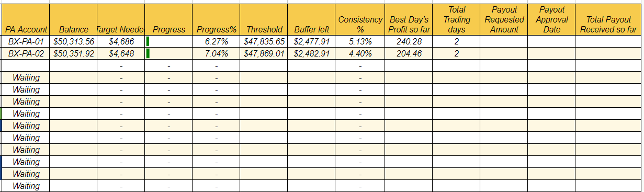Click the Balance column header
The height and width of the screenshot is (192, 644).
click(74, 29)
